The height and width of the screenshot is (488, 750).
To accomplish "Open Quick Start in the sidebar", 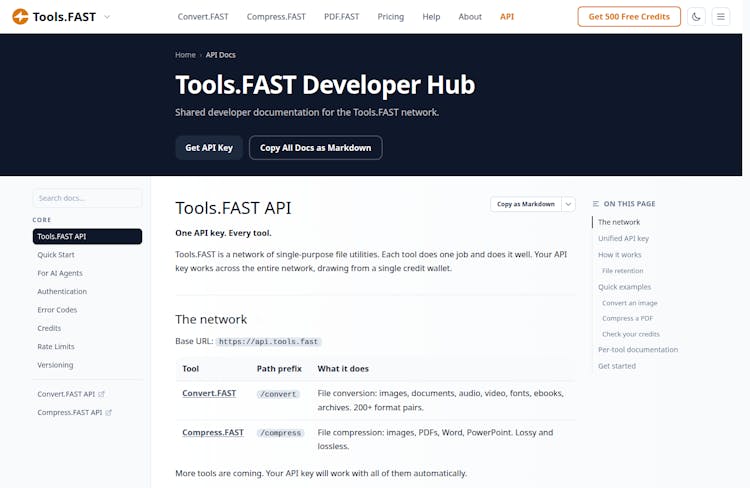I will 56,255.
